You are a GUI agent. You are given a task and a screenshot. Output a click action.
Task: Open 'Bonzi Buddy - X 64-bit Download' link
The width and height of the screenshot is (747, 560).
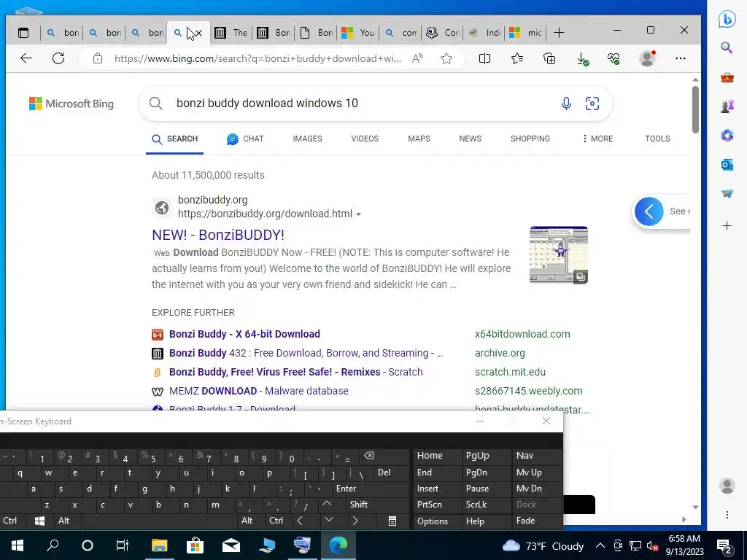244,334
